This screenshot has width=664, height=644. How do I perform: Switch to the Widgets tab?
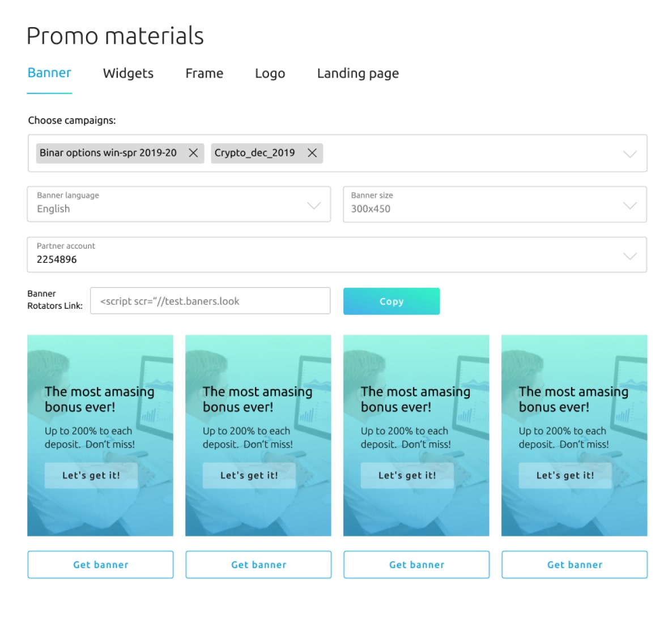coord(128,74)
